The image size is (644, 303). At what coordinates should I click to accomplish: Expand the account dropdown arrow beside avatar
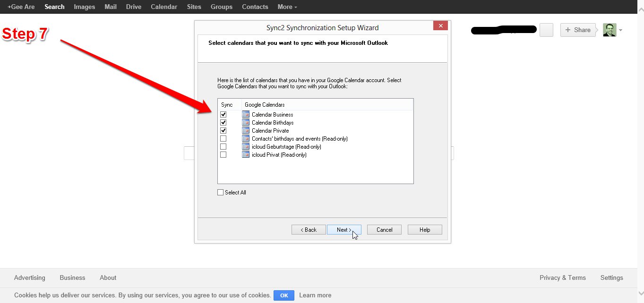click(x=620, y=30)
